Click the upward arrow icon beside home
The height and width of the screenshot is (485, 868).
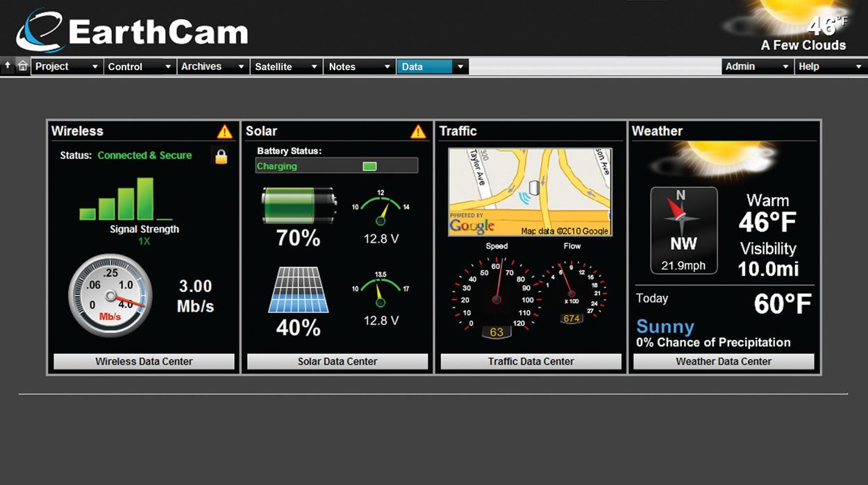(7, 65)
